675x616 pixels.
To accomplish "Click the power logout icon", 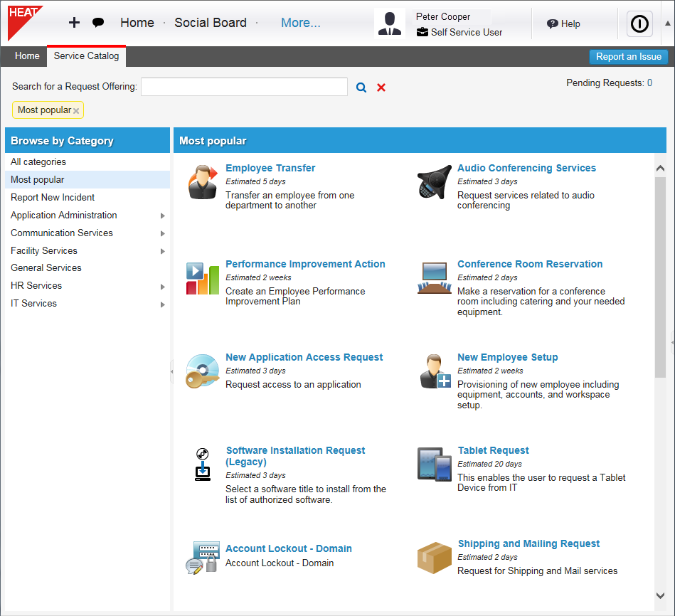I will 639,24.
